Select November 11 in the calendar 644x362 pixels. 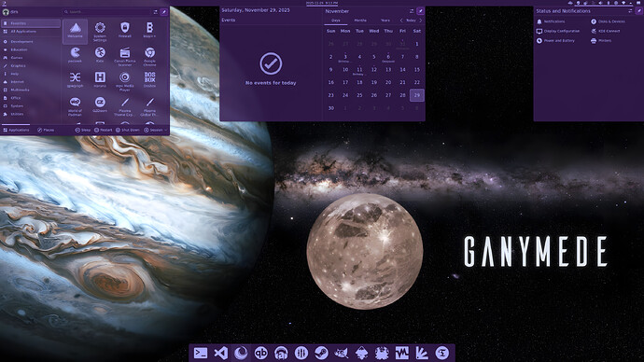(x=359, y=70)
